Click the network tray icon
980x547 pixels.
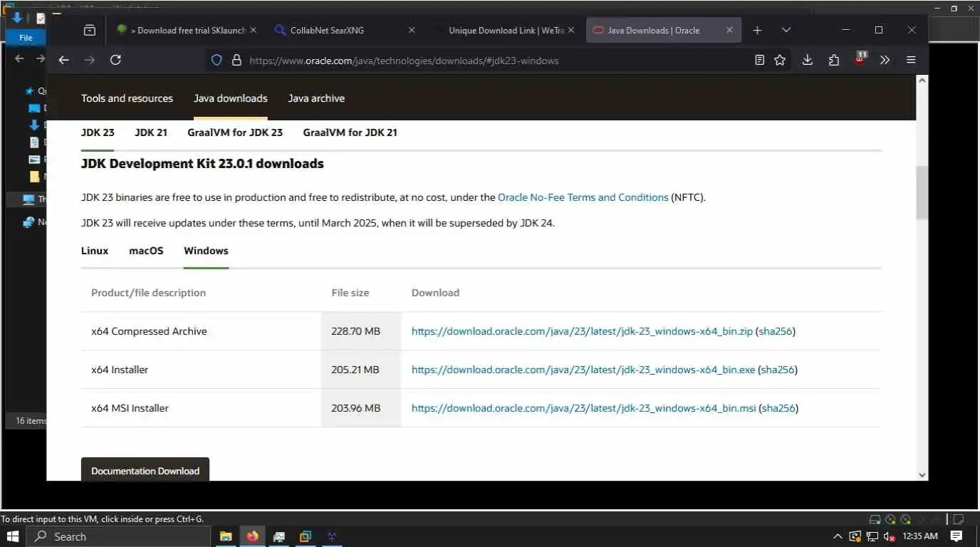[872, 536]
